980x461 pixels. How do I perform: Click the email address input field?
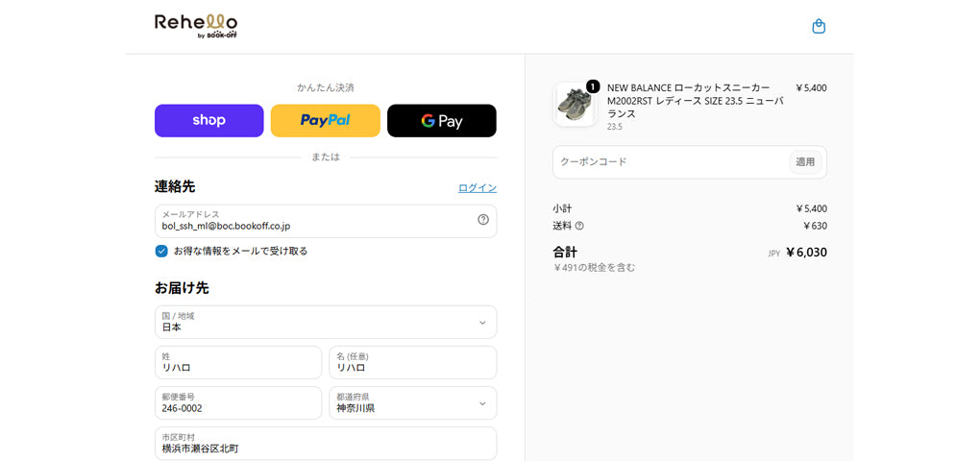click(326, 221)
